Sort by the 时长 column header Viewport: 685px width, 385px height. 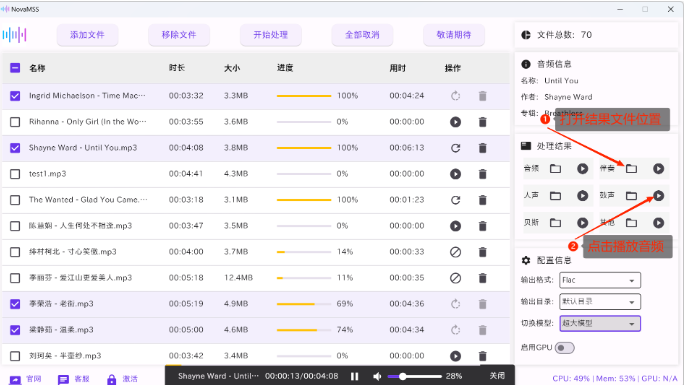click(x=177, y=68)
